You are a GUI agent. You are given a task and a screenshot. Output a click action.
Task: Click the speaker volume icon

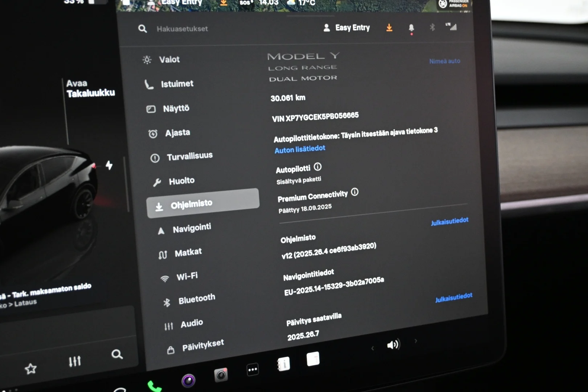point(393,344)
